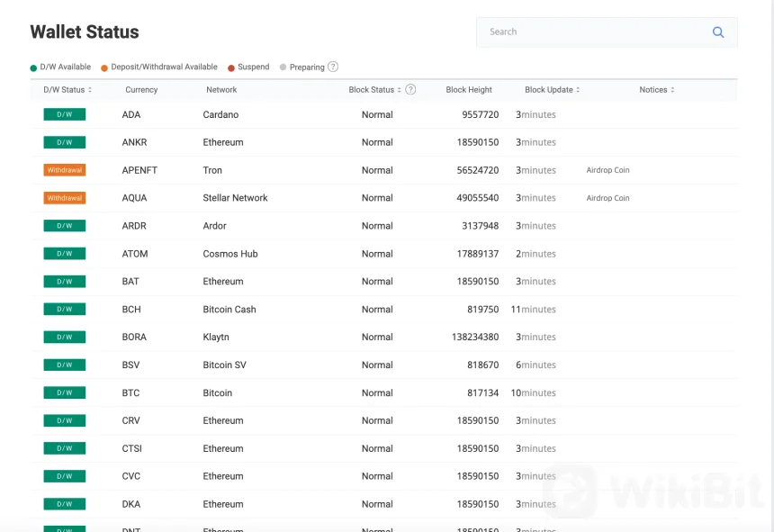The height and width of the screenshot is (532, 774).
Task: Click the orange Withdrawal badge for APENFT
Action: 65,170
